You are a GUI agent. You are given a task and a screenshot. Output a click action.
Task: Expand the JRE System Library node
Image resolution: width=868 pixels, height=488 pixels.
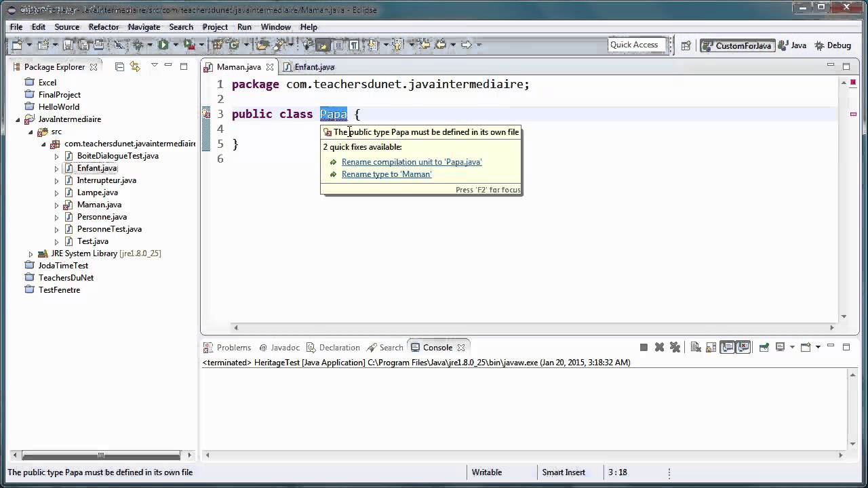click(x=31, y=253)
